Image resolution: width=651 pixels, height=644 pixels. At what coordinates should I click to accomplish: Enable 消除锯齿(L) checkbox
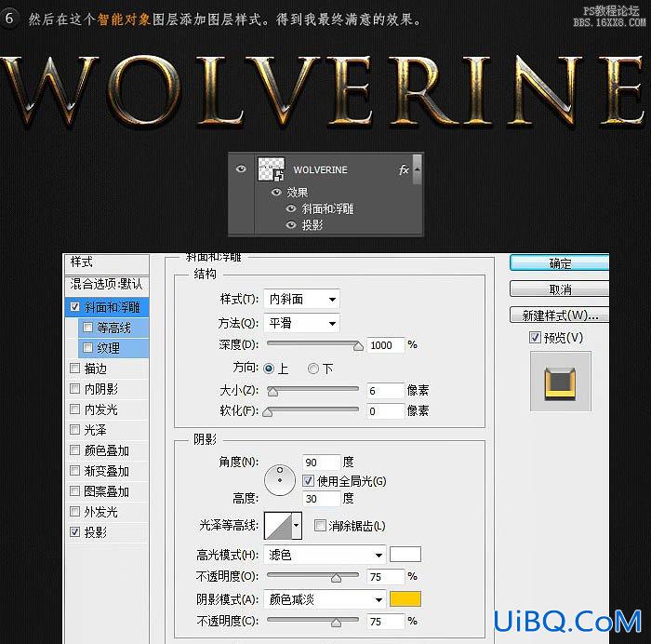coord(320,525)
